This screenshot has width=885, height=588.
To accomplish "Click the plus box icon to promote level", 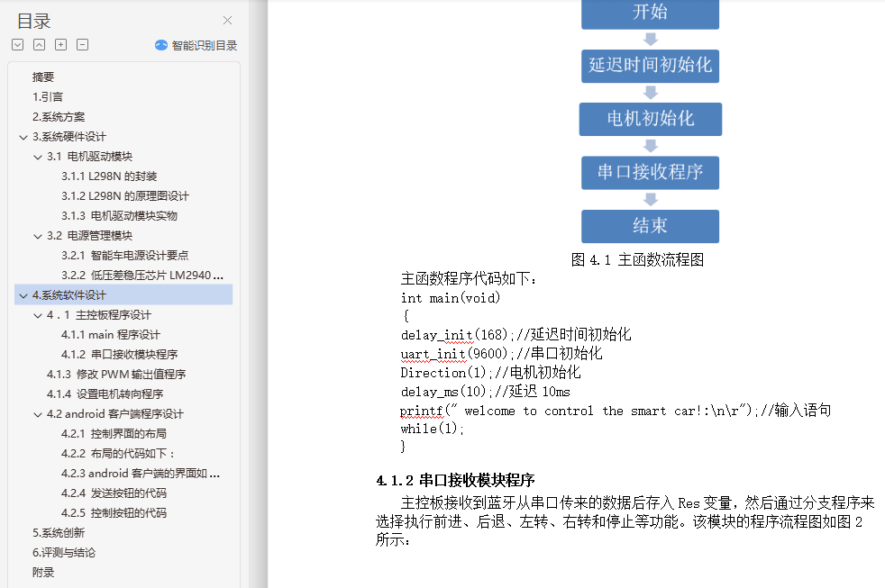I will point(61,44).
